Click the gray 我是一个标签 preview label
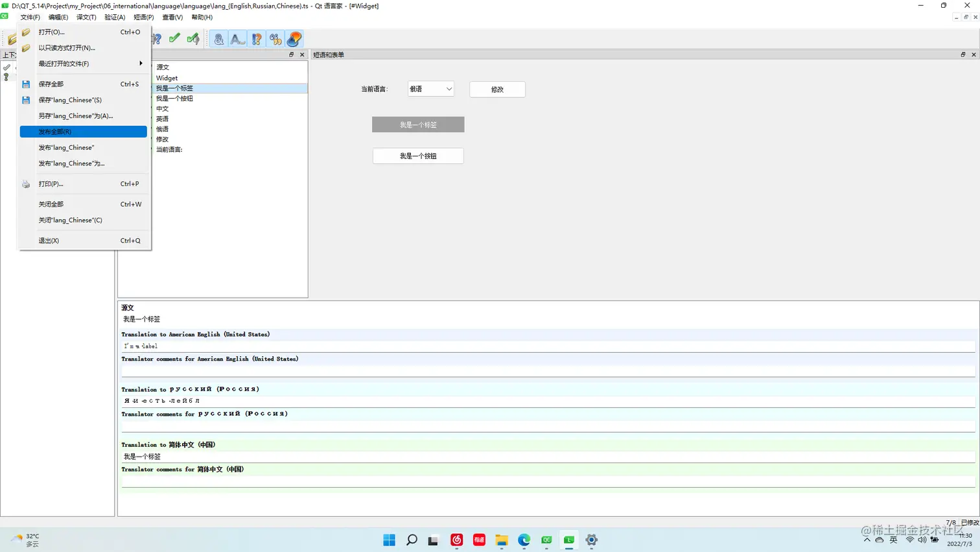 click(x=418, y=125)
